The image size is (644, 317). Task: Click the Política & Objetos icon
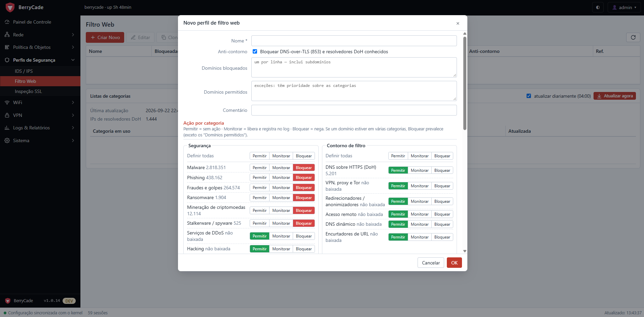(x=7, y=47)
